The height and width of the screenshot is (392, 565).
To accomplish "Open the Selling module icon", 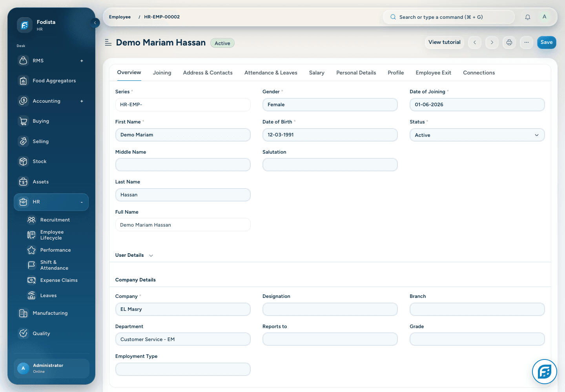I will click(x=24, y=141).
